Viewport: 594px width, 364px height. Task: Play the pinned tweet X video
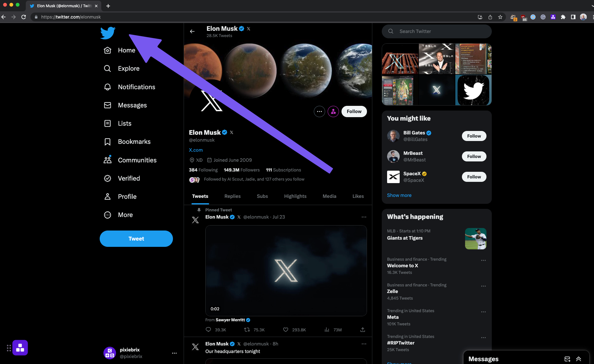click(x=286, y=270)
